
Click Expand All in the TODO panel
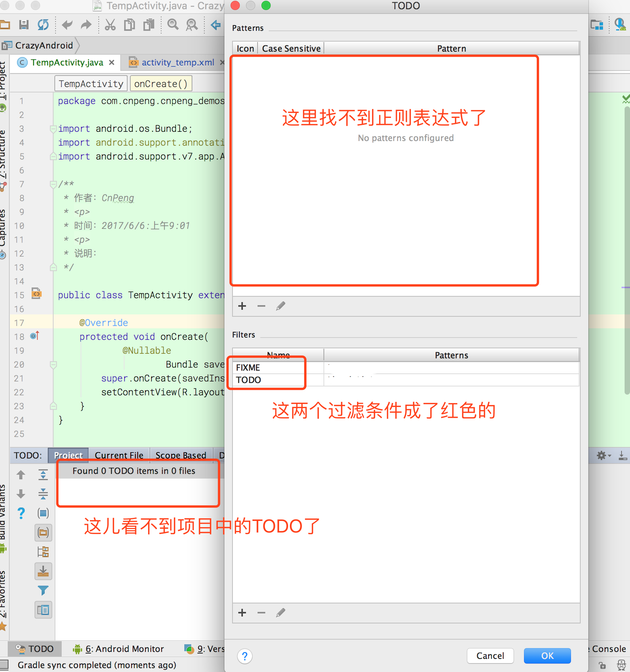tap(43, 475)
